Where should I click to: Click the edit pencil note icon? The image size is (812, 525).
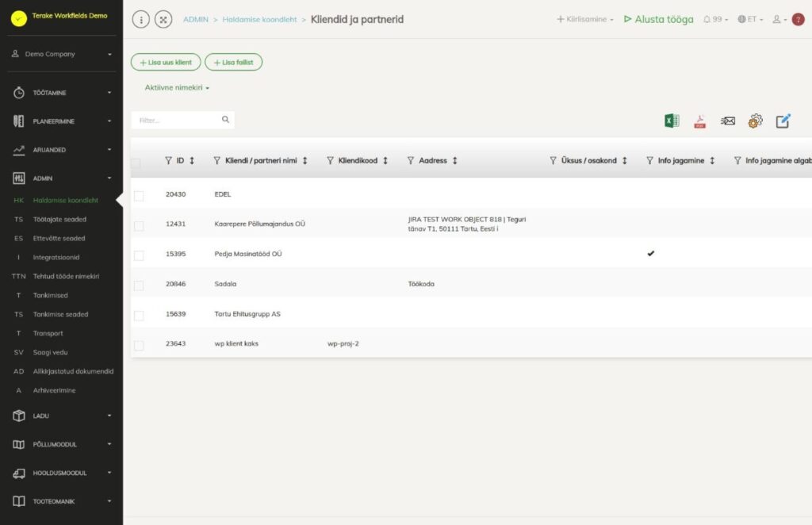point(783,121)
